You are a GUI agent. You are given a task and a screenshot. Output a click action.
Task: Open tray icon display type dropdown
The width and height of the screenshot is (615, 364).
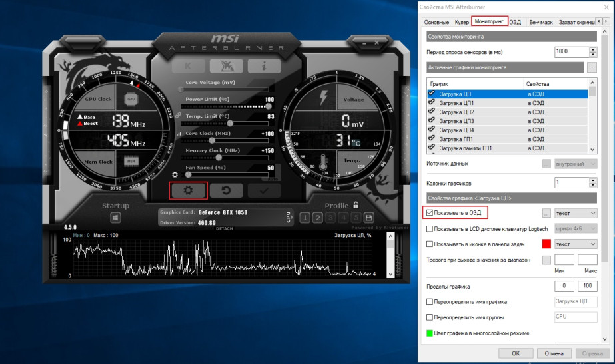pos(576,244)
